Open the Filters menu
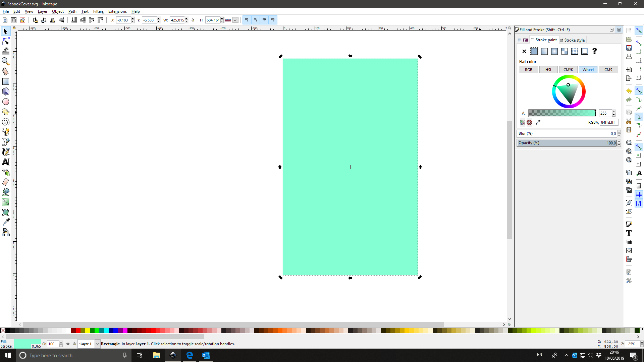Screen dimensions: 644x362 coord(98,11)
